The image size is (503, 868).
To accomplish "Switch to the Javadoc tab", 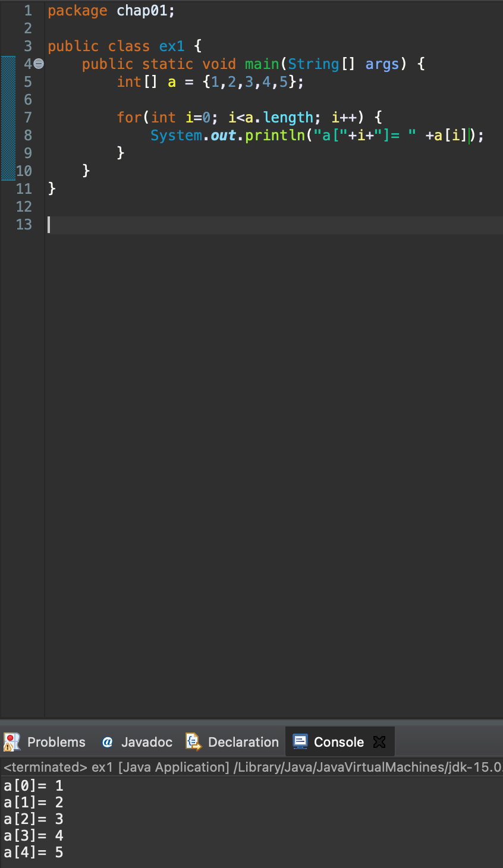I will coord(137,742).
